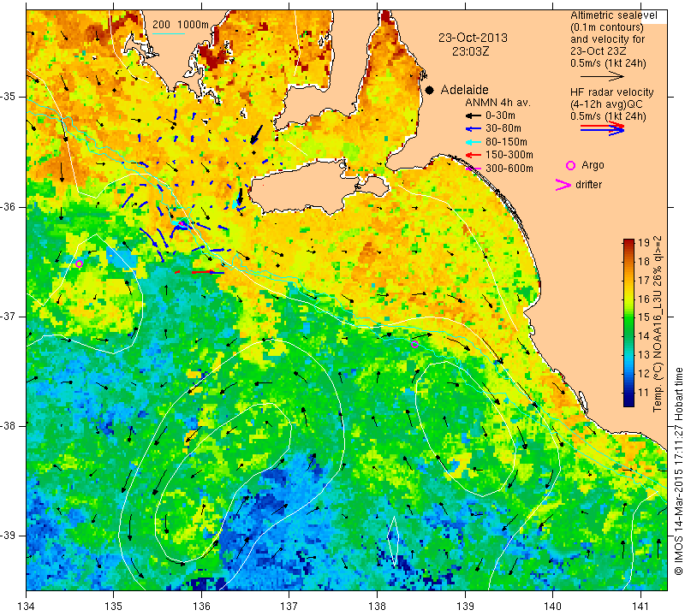Click the '300-600m' legend text
685x616 pixels.
[x=509, y=169]
